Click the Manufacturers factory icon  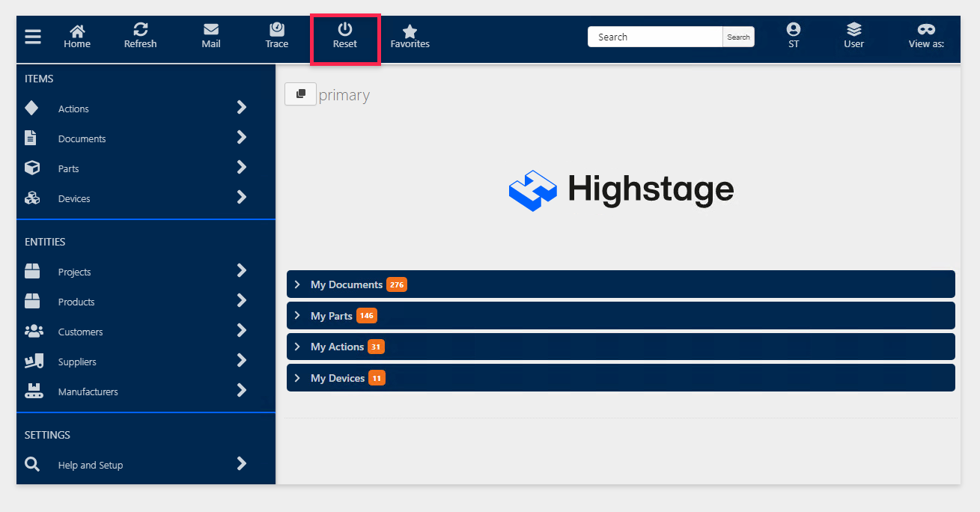(x=33, y=391)
